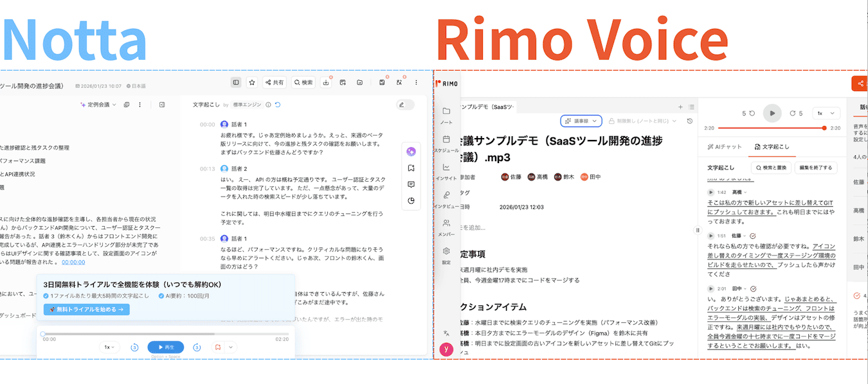Select 標準エンジン engine label
This screenshot has width=868, height=384.
(x=248, y=105)
